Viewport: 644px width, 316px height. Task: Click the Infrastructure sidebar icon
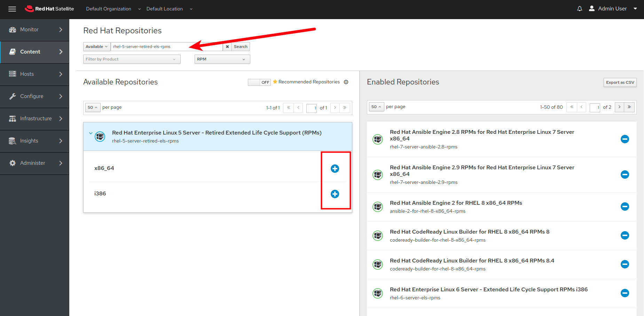13,118
